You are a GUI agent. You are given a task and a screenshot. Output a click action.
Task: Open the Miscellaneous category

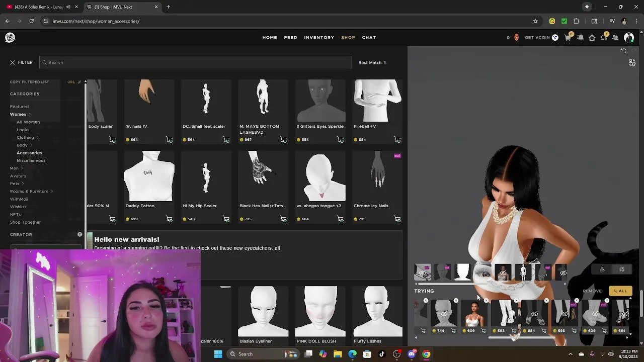pos(31,160)
